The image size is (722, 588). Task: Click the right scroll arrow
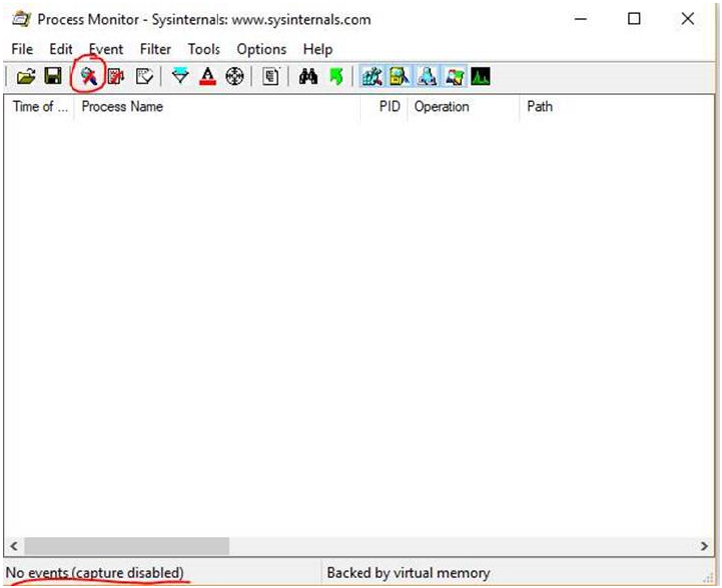tap(704, 546)
